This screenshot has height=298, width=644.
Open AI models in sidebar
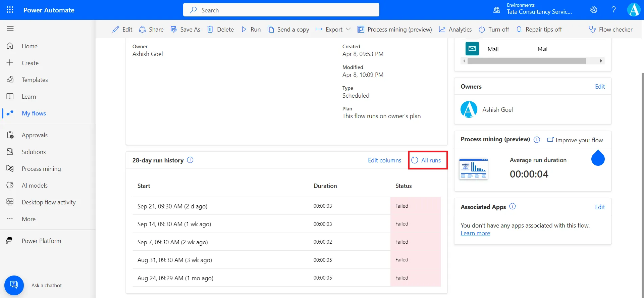pos(48,185)
